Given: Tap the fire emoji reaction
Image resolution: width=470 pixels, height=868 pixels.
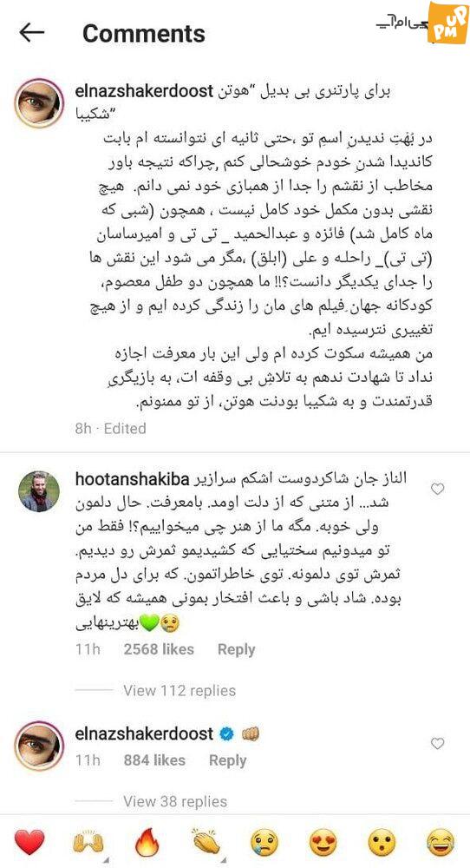Looking at the screenshot, I should click(x=147, y=843).
